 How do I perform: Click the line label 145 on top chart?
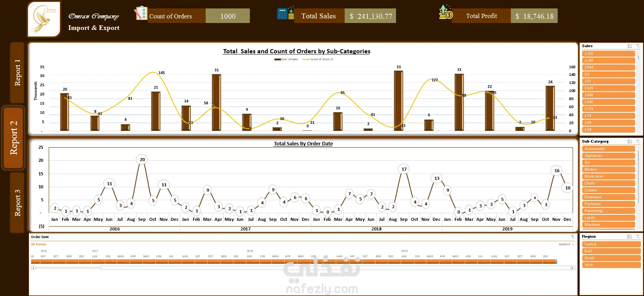(x=162, y=73)
